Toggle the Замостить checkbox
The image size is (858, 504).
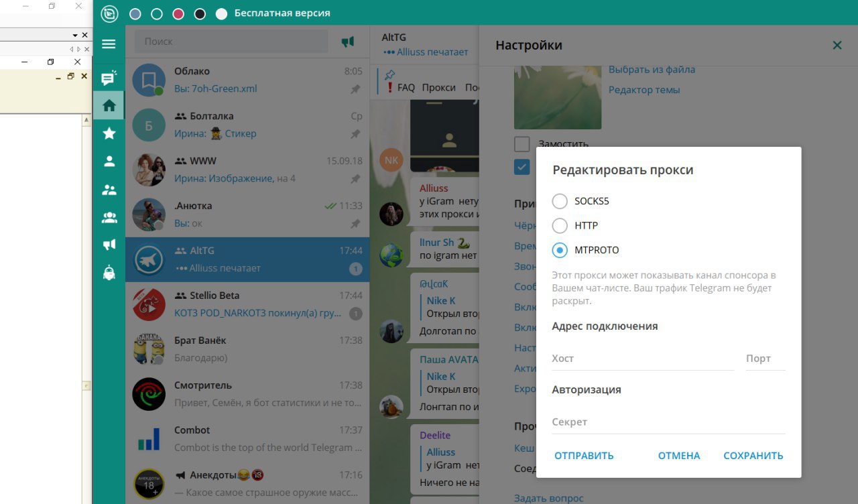pos(522,143)
